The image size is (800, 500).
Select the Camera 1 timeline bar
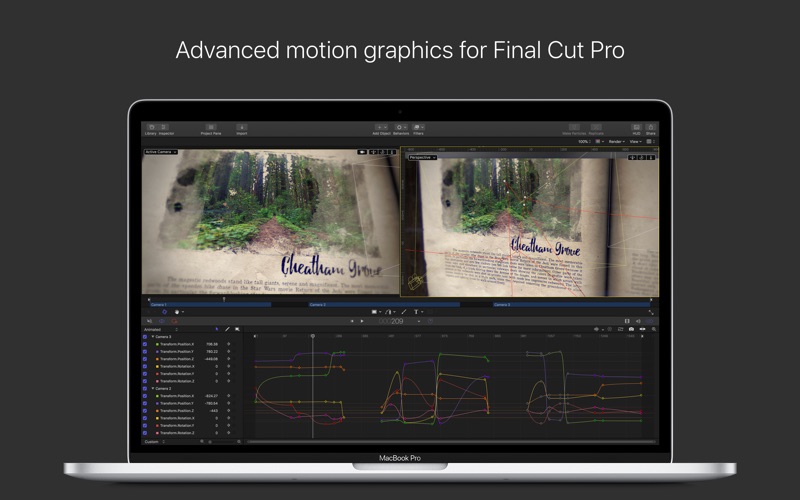pyautogui.click(x=210, y=305)
